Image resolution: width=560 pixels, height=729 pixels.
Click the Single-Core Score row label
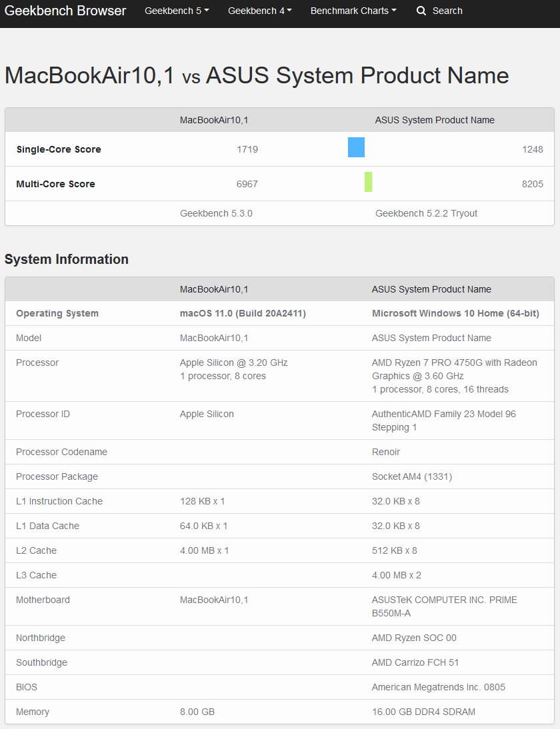59,149
